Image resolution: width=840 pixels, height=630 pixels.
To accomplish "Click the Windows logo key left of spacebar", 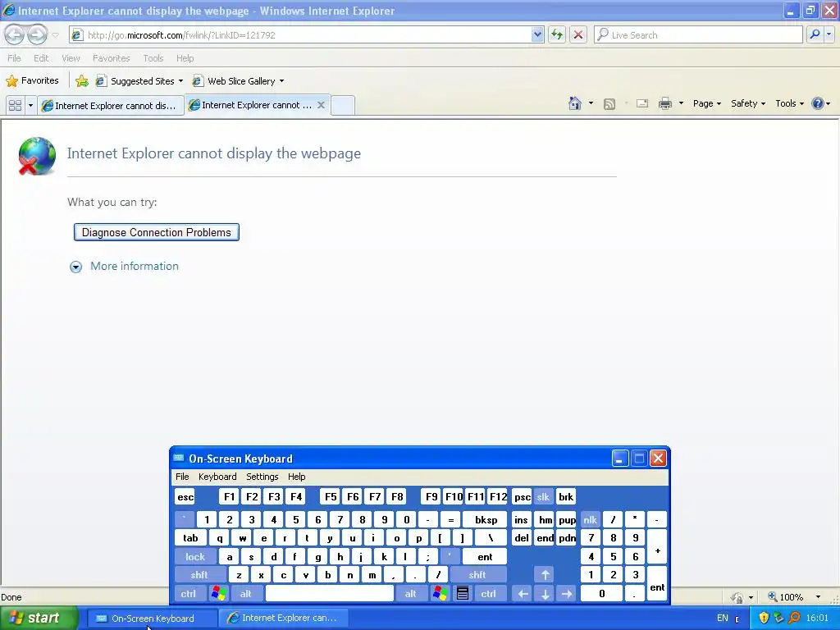I will pos(218,594).
